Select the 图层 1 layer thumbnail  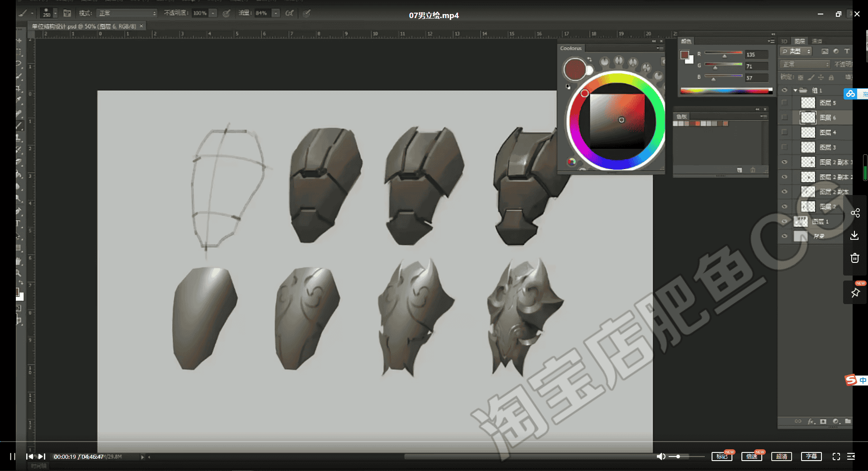(x=801, y=221)
